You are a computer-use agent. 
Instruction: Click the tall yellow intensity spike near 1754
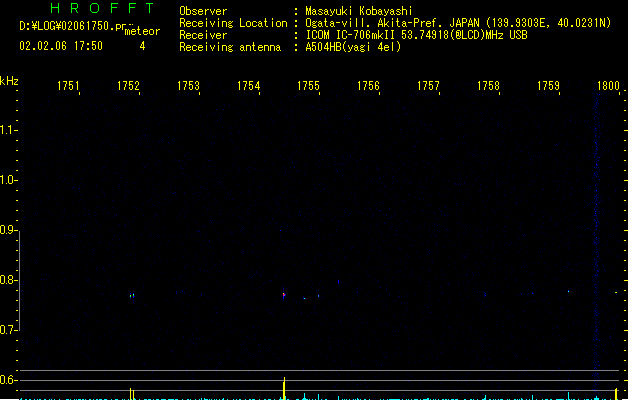point(284,388)
